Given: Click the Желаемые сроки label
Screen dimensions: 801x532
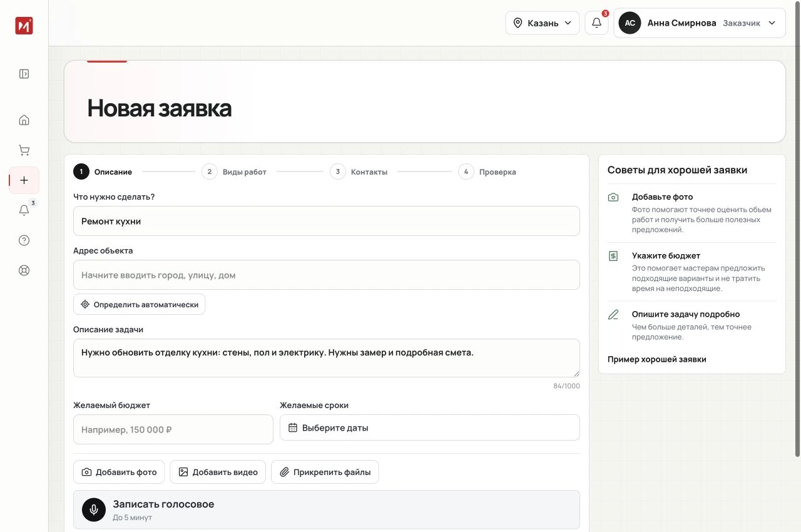Looking at the screenshot, I should tap(314, 406).
